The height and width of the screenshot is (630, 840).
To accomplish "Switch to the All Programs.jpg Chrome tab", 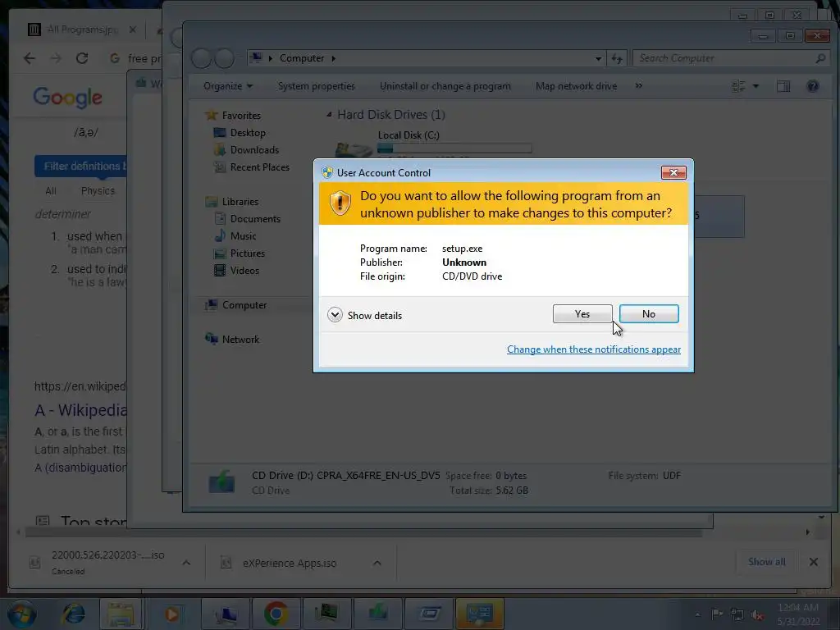I will click(x=83, y=30).
